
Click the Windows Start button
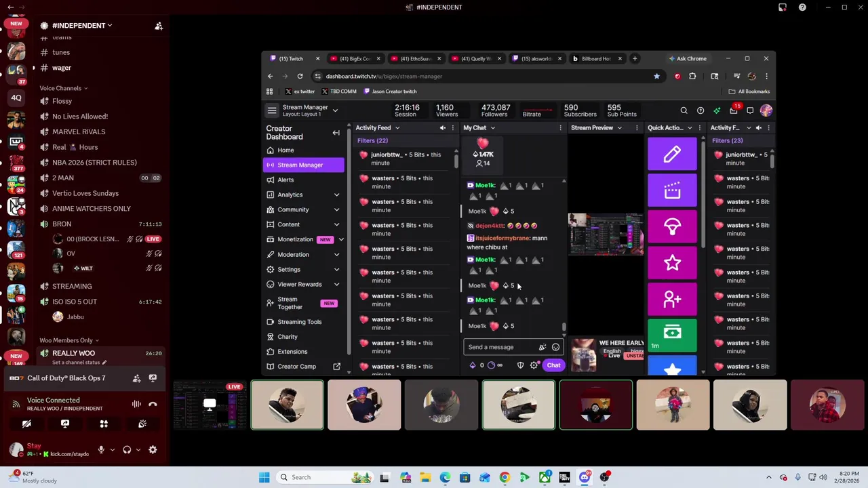point(264,477)
